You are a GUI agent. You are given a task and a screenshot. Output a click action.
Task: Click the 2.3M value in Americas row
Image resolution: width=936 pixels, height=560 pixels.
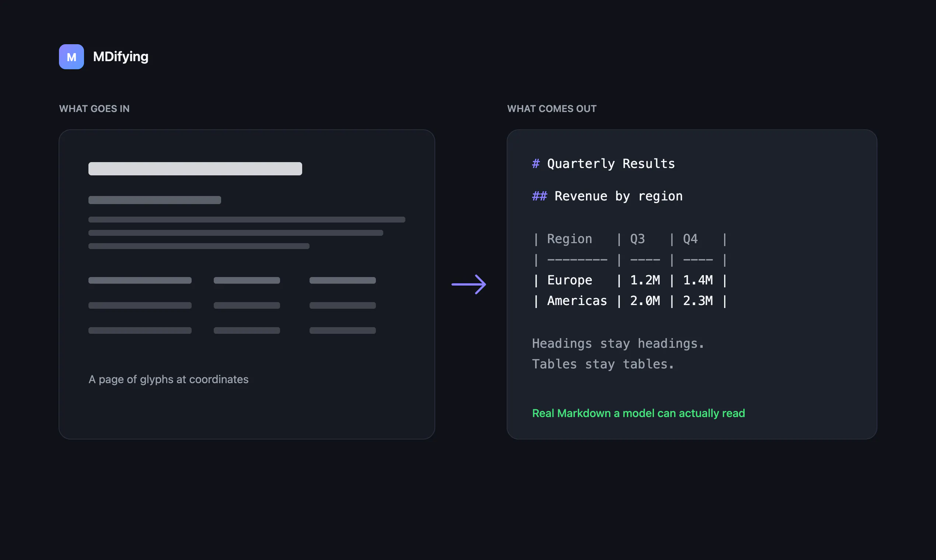pos(698,301)
